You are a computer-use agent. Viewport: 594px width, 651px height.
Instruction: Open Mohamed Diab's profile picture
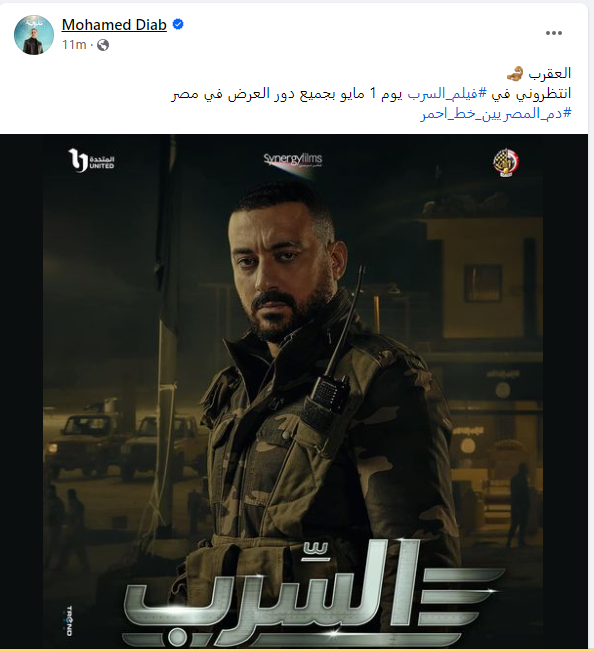click(34, 35)
